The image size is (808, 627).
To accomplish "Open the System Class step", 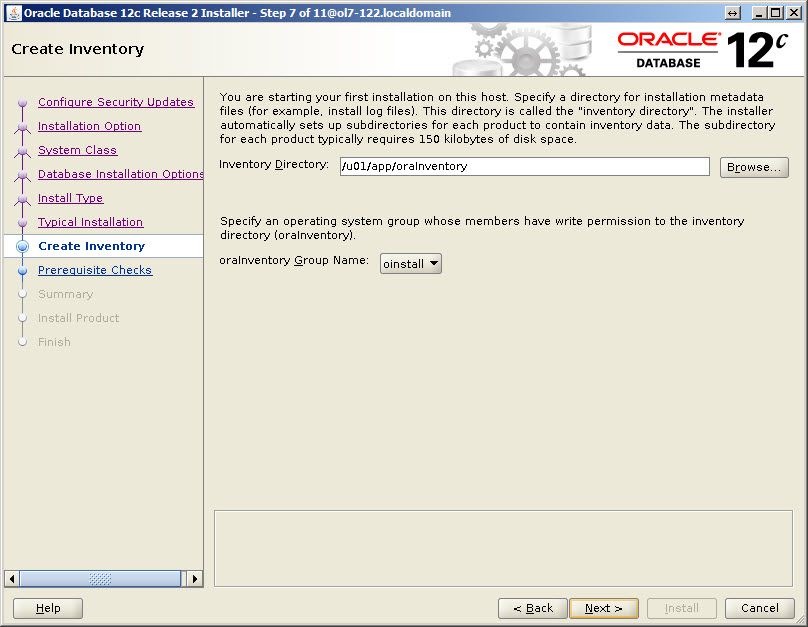I will [77, 150].
